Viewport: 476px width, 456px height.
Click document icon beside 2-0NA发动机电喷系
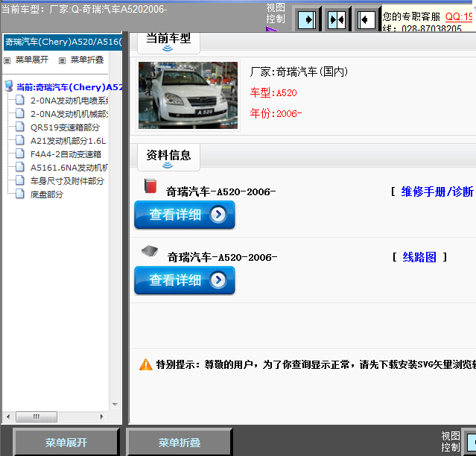tap(19, 100)
